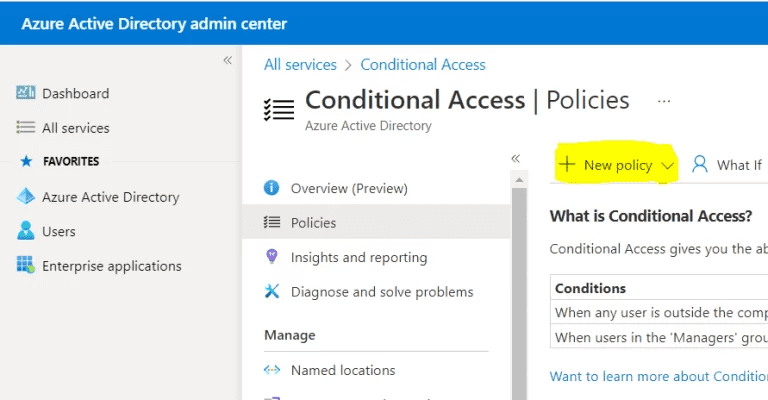Click the All services list icon
Image resolution: width=768 pixels, height=400 pixels.
25,127
